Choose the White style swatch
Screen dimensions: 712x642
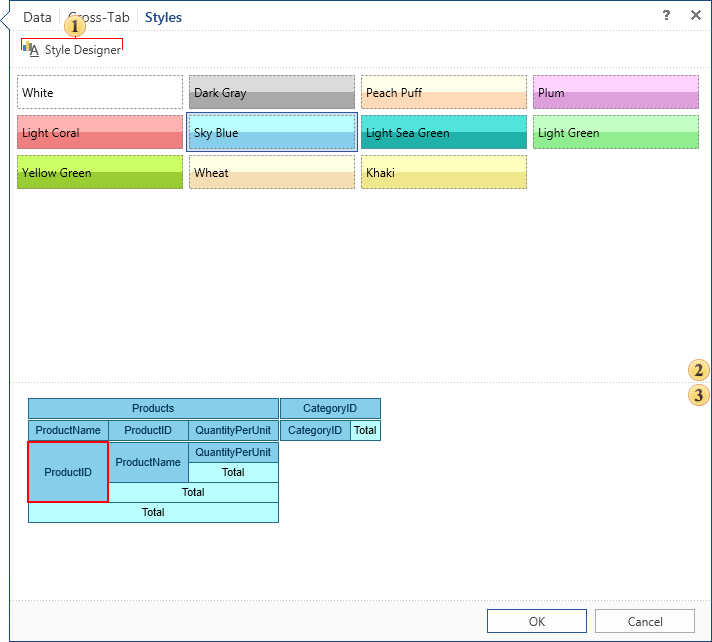click(100, 92)
